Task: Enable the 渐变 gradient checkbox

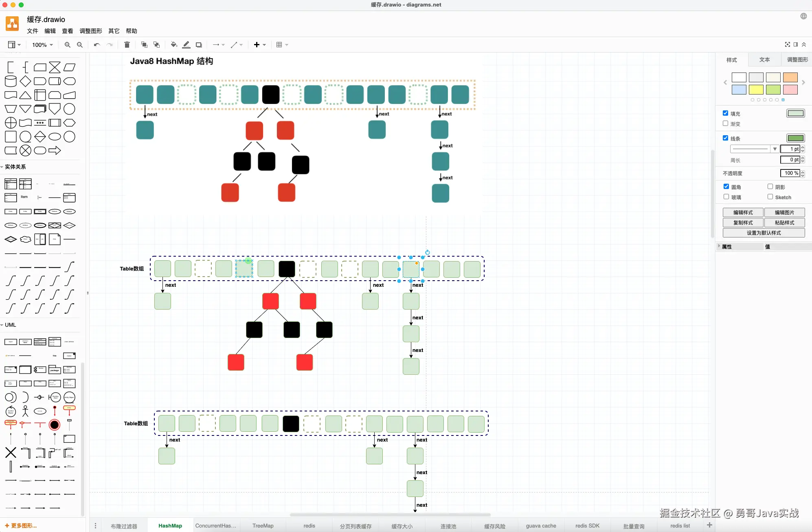Action: pos(725,123)
